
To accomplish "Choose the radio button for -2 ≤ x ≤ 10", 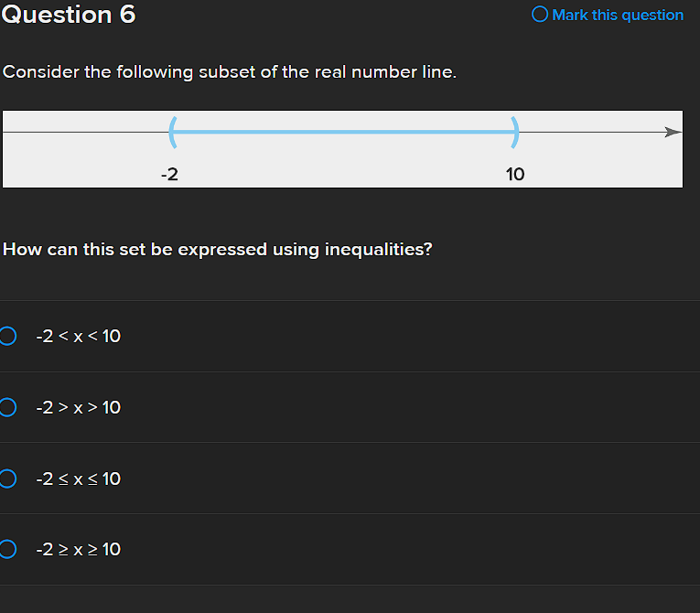I will pos(7,479).
